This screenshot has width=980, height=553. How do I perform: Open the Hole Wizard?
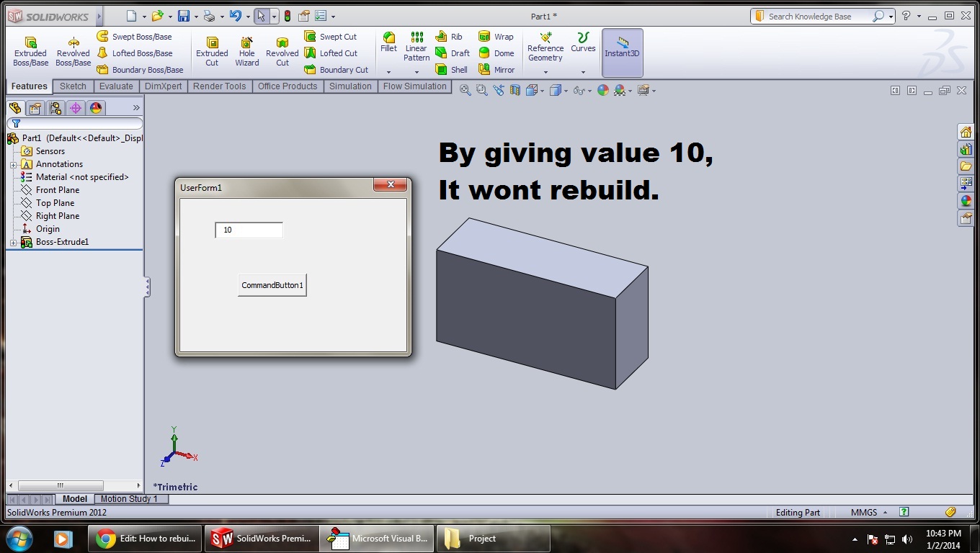(246, 52)
